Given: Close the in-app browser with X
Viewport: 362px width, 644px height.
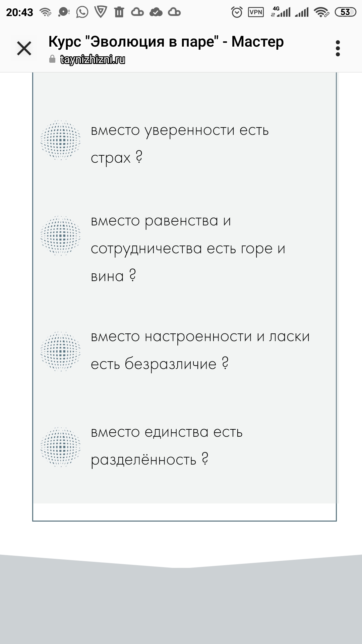Looking at the screenshot, I should click(x=24, y=49).
